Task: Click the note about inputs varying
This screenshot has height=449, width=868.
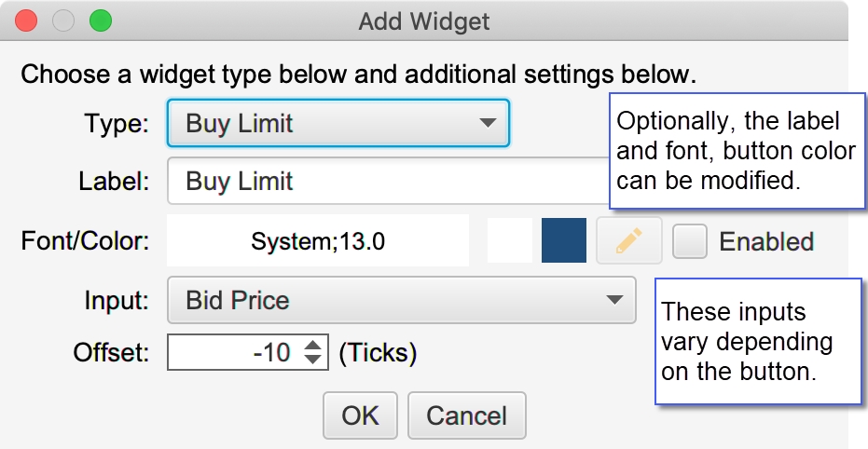Action: coord(758,341)
